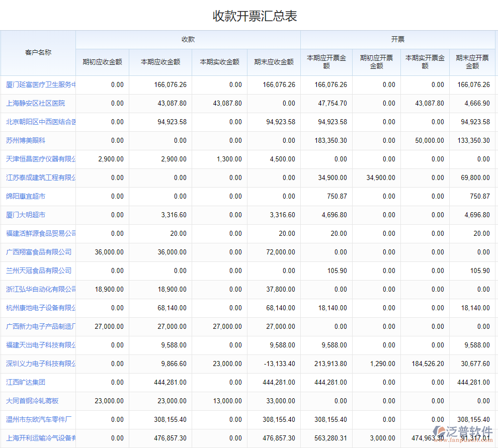Click the 收款 group header
The image size is (498, 448).
point(188,39)
